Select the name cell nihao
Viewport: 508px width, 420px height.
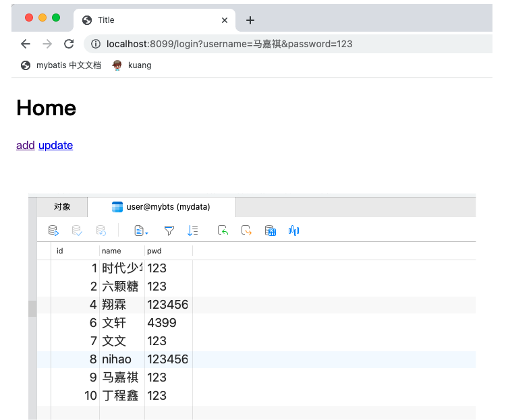pos(122,359)
